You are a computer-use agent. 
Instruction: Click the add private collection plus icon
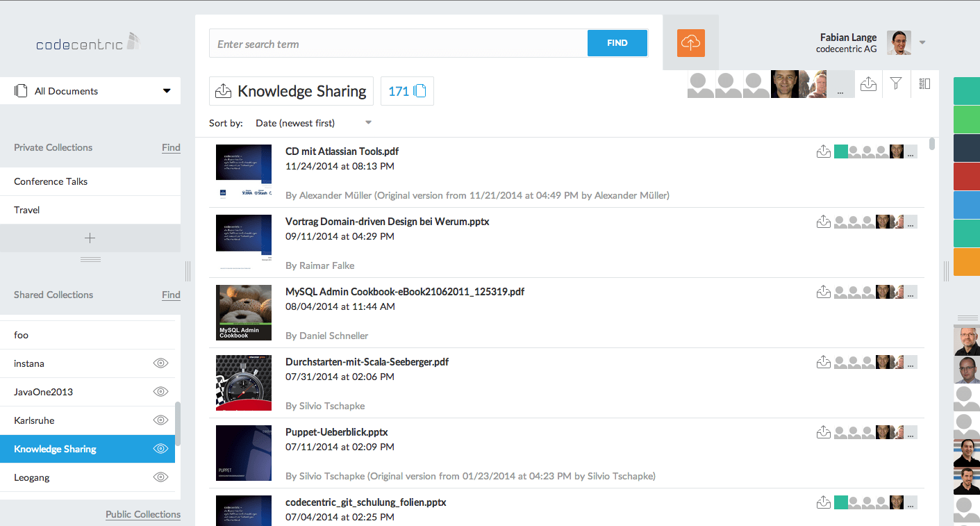90,238
